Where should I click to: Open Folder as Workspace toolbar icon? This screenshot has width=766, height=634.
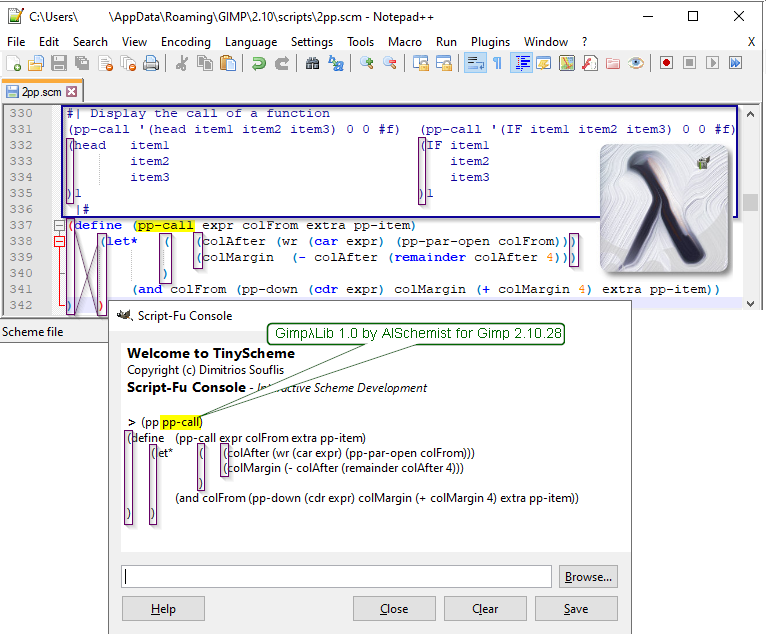(x=613, y=63)
